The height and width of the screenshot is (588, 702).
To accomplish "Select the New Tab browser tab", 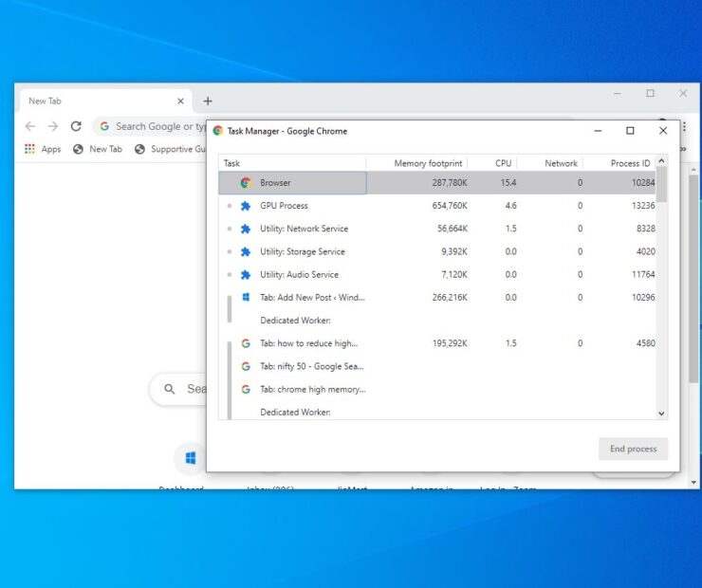I will pyautogui.click(x=106, y=101).
